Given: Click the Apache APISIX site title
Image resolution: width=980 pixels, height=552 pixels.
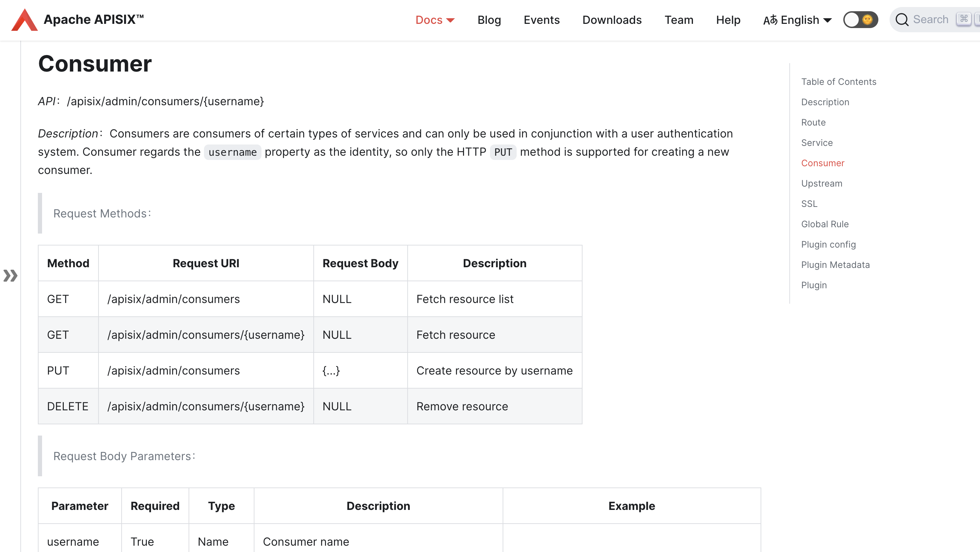Looking at the screenshot, I should 94,20.
